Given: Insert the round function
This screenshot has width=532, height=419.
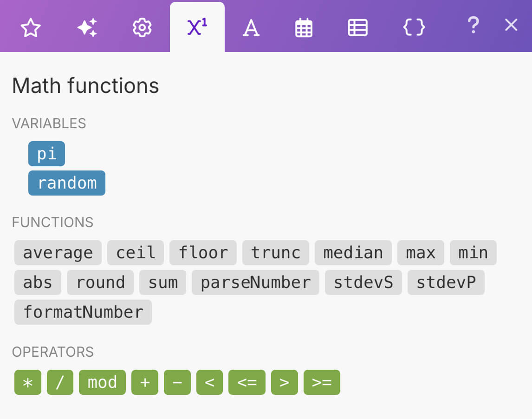Looking at the screenshot, I should point(100,282).
